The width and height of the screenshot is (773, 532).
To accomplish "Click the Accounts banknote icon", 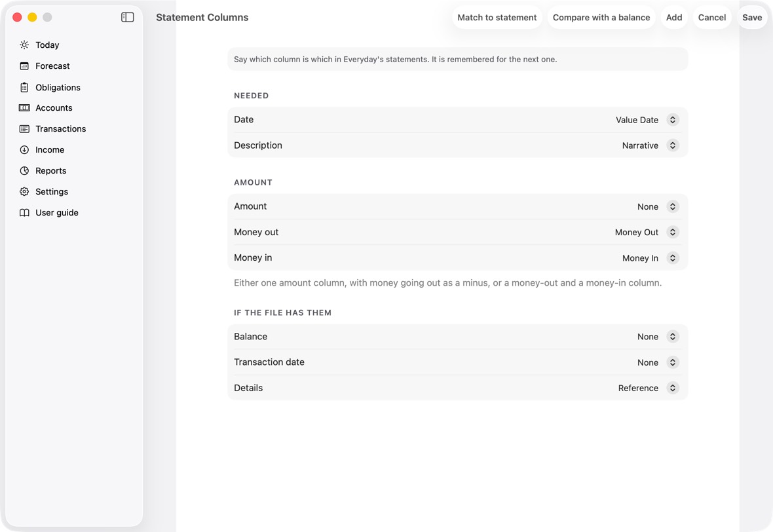I will tap(24, 108).
